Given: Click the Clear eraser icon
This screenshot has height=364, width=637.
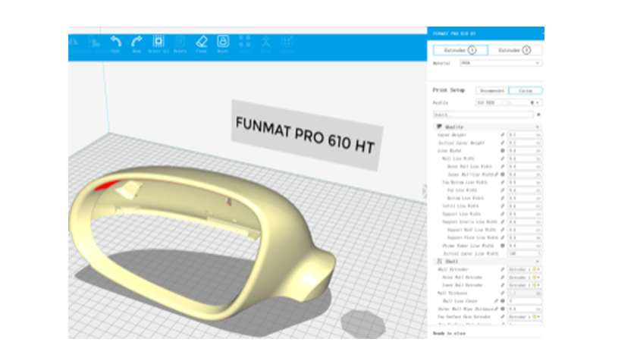Looking at the screenshot, I should (202, 43).
